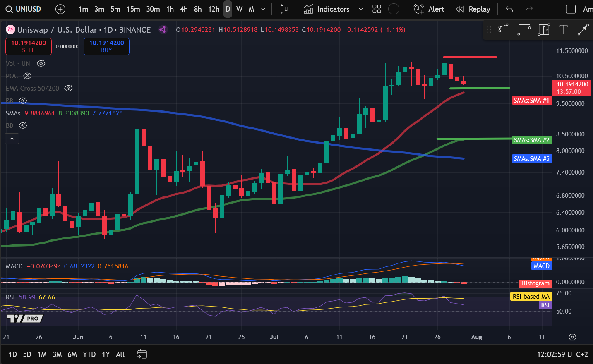Select the SMAs indicator legend
Viewport: 593px width, 364px height.
pos(13,113)
